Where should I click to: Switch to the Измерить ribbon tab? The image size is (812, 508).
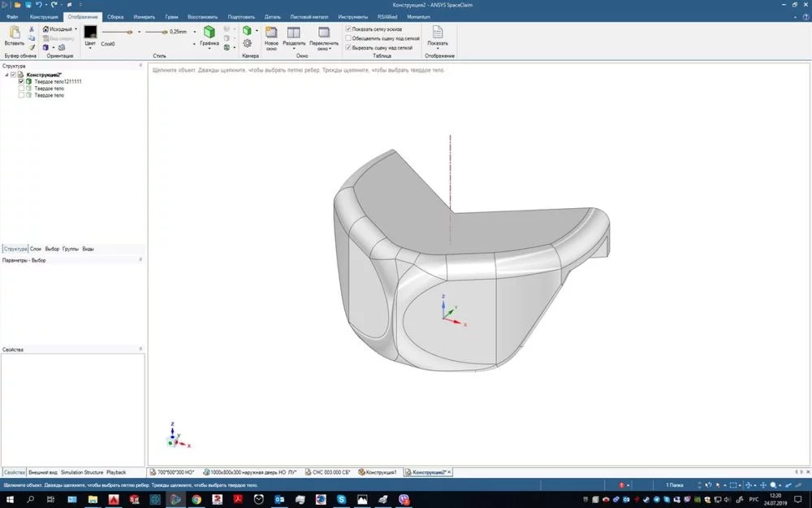click(144, 16)
